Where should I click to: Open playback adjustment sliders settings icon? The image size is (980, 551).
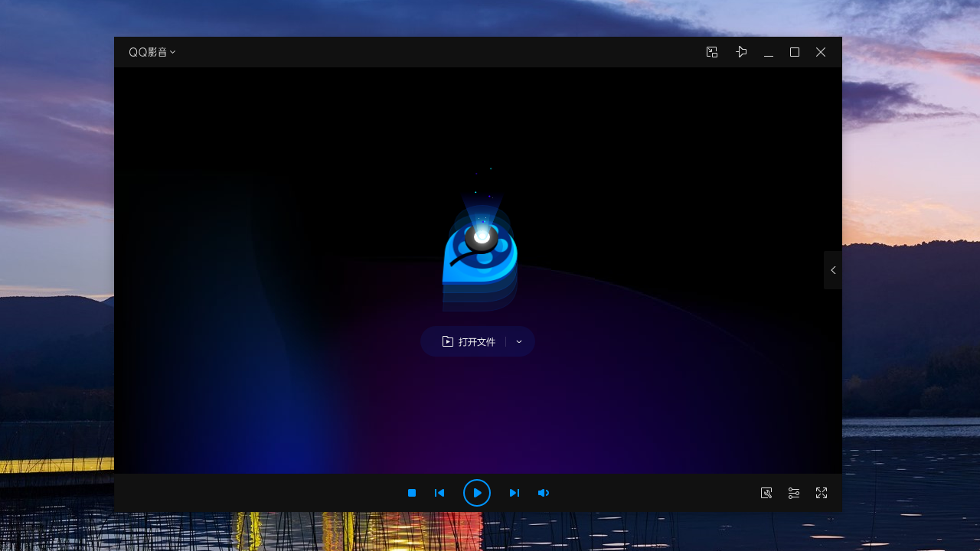pos(794,493)
